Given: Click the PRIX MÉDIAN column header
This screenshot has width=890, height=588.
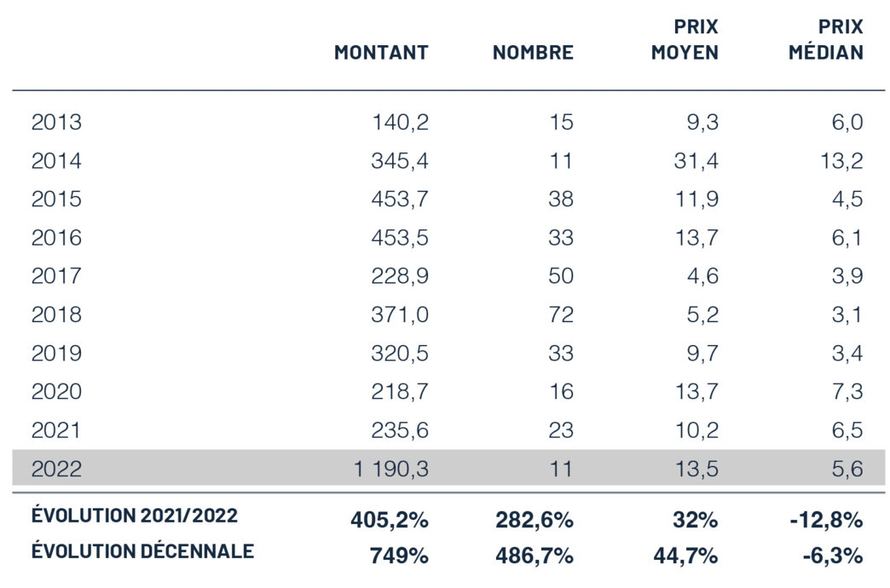Looking at the screenshot, I should pyautogui.click(x=825, y=40).
